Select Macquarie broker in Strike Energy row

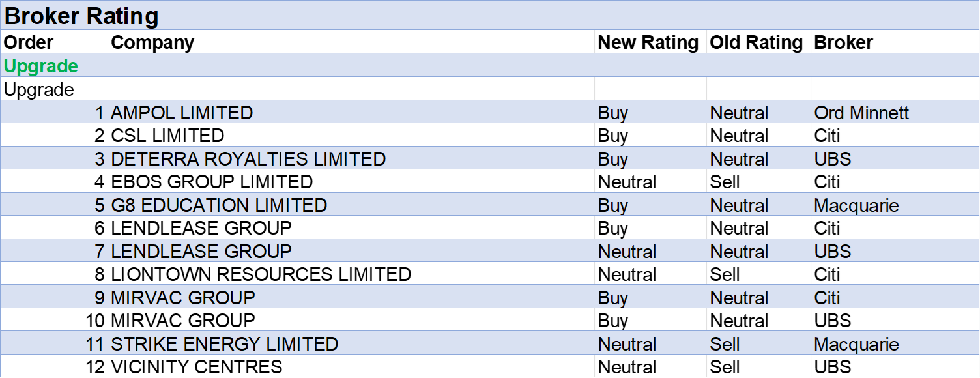pyautogui.click(x=856, y=344)
